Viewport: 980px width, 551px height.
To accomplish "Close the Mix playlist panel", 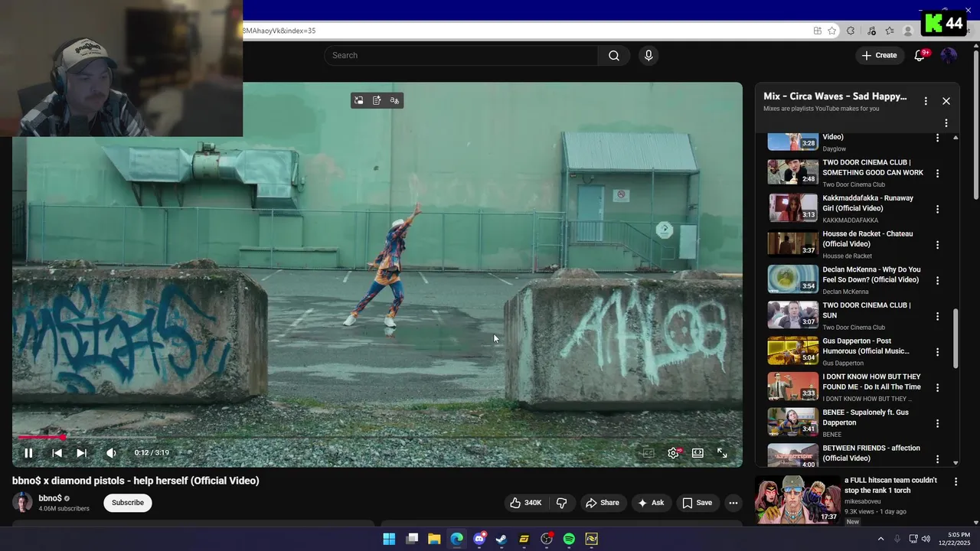I will coord(946,101).
